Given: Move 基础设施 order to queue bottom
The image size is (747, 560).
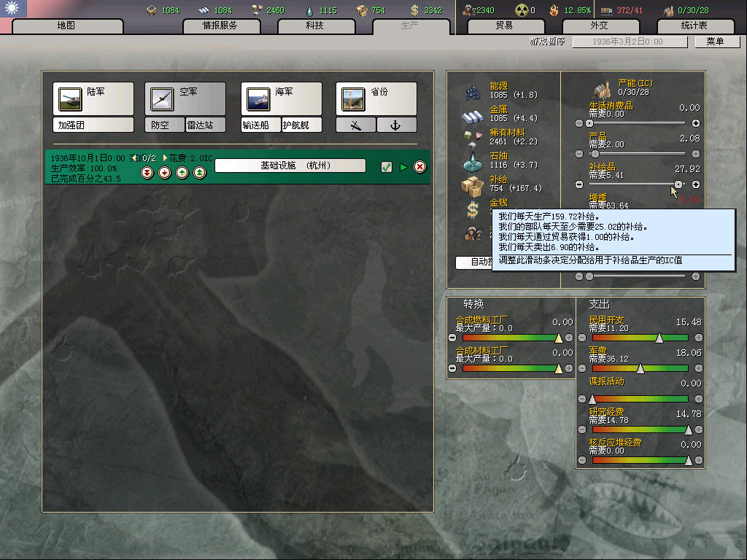Looking at the screenshot, I should [147, 172].
